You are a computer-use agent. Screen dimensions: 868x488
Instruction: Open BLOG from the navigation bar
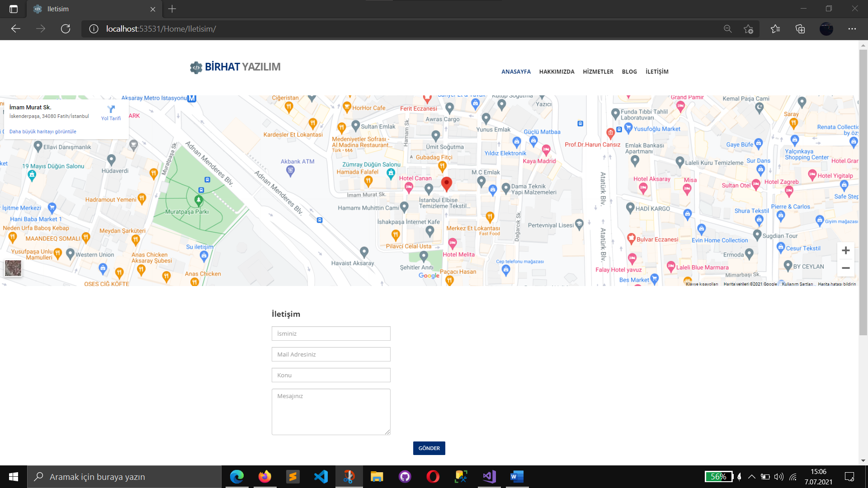pyautogui.click(x=629, y=72)
